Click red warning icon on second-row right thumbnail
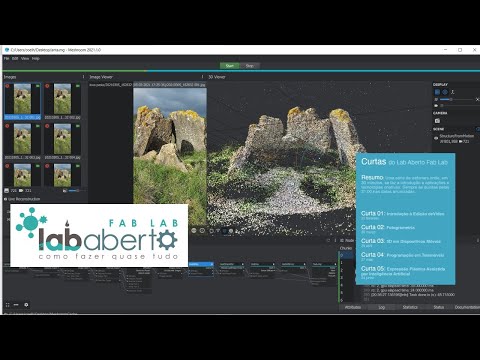 [47, 126]
